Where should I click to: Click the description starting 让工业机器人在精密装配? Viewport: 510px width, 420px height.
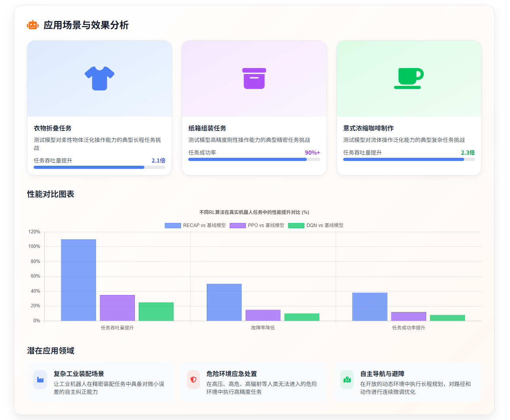(109, 388)
